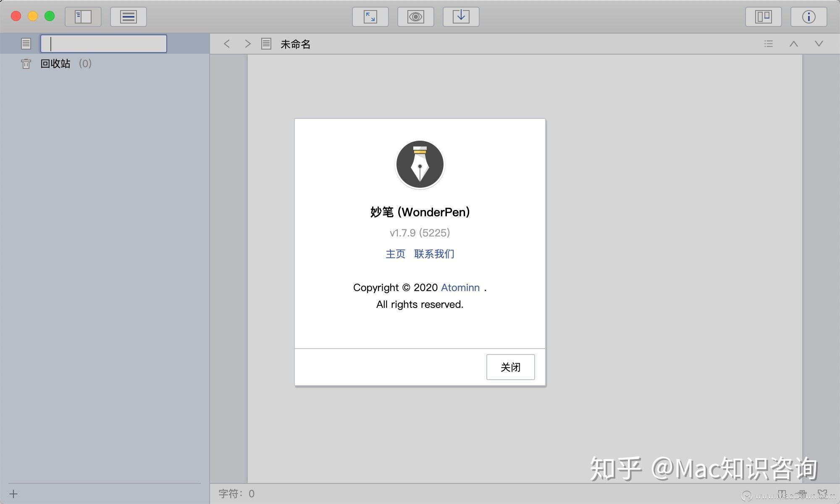This screenshot has width=840, height=504.
Task: Click the yellow minimize window button
Action: [x=33, y=16]
